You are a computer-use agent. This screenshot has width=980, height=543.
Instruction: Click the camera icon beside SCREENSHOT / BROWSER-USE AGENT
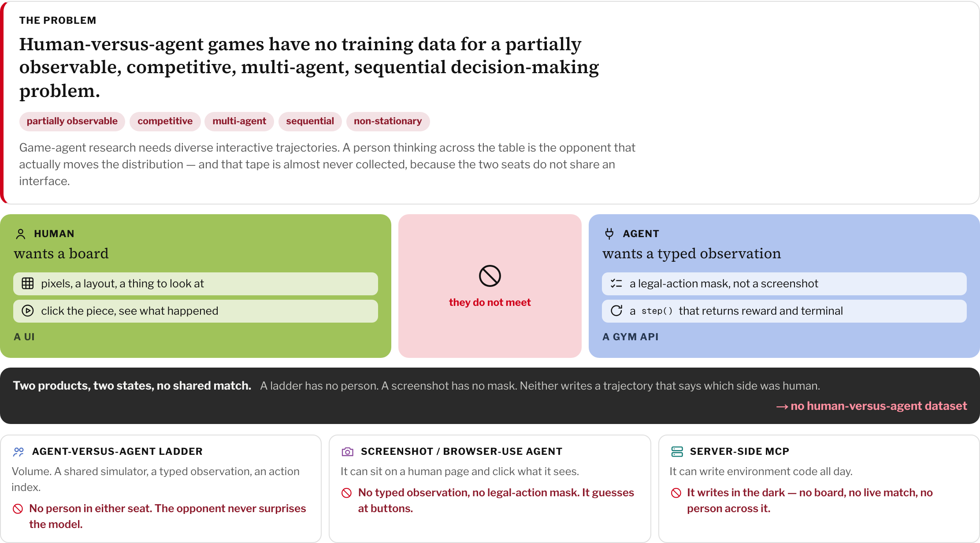click(x=347, y=451)
